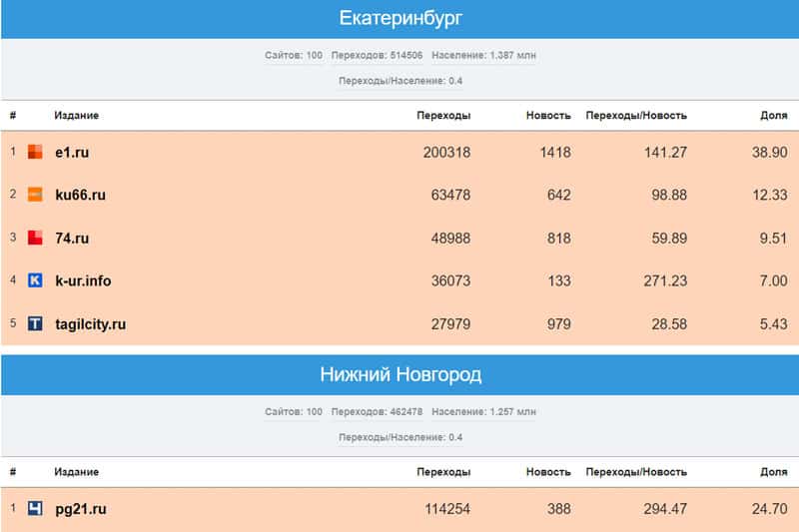
Task: Click Екатеринбург Переходы/Население: 0.4 stat
Action: pos(400,81)
